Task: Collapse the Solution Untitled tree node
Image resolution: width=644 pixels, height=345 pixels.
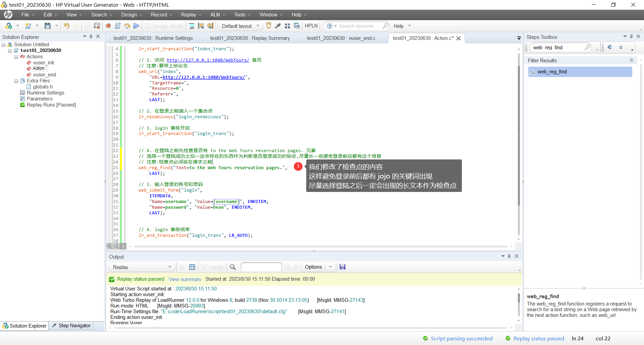Action: tap(4, 45)
